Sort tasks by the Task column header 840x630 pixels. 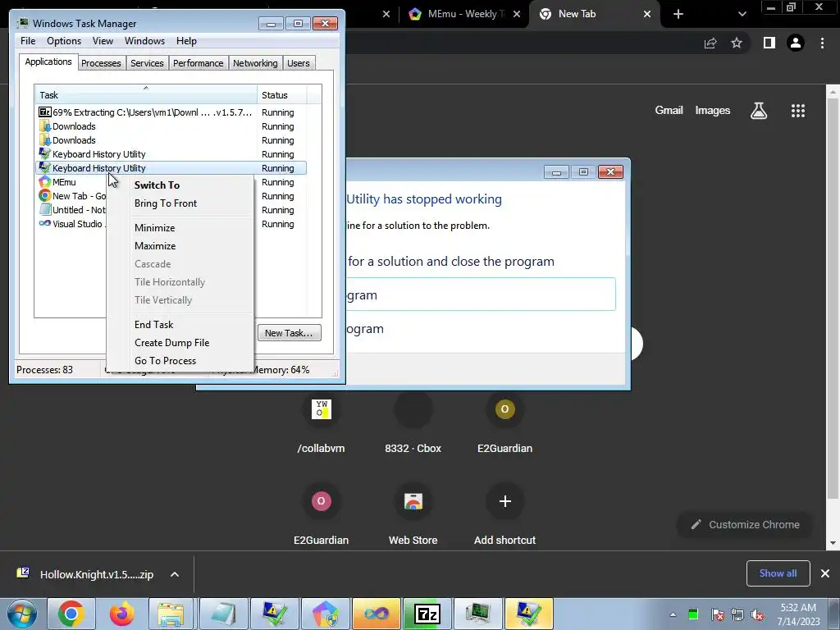pos(146,95)
